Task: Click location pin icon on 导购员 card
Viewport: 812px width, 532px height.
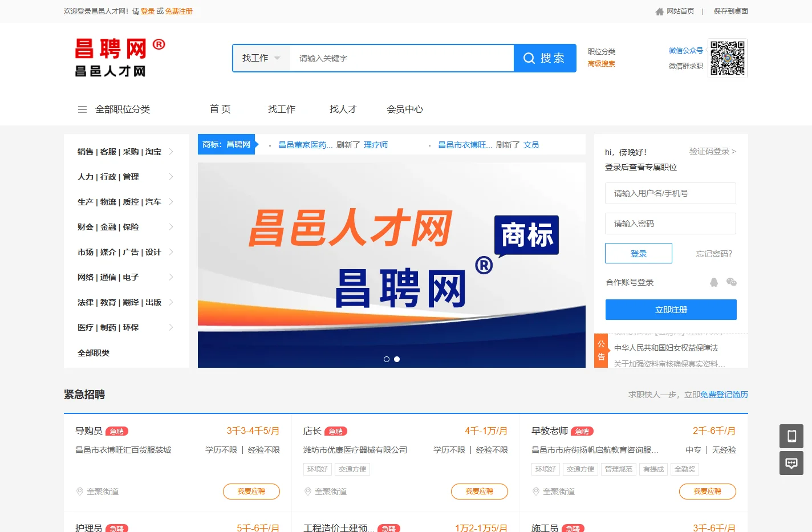Action: tap(80, 492)
